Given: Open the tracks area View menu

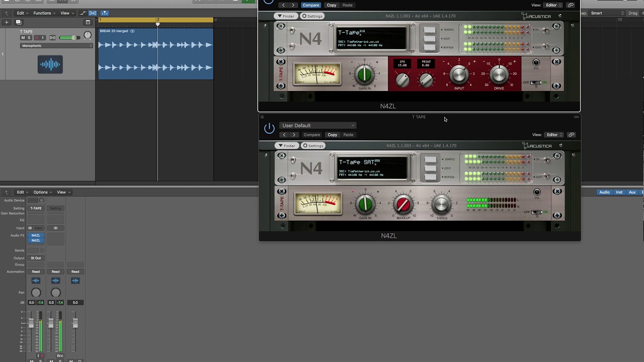Looking at the screenshot, I should coord(67,13).
